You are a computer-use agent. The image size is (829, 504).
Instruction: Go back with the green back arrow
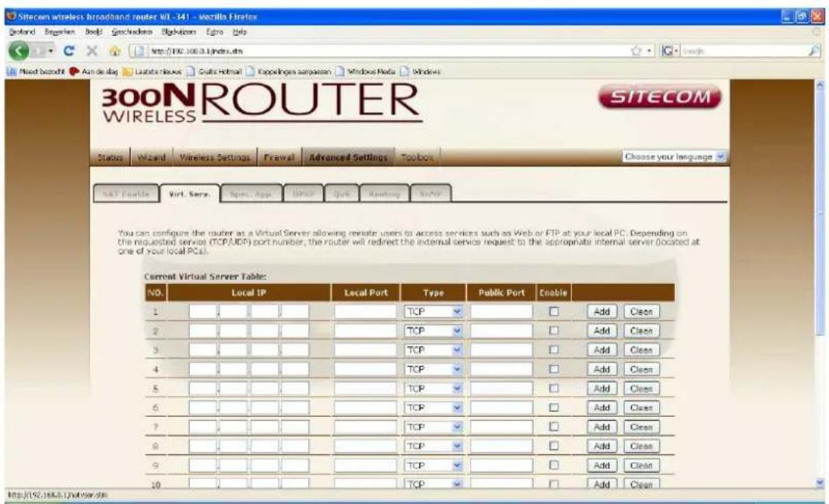coord(19,51)
